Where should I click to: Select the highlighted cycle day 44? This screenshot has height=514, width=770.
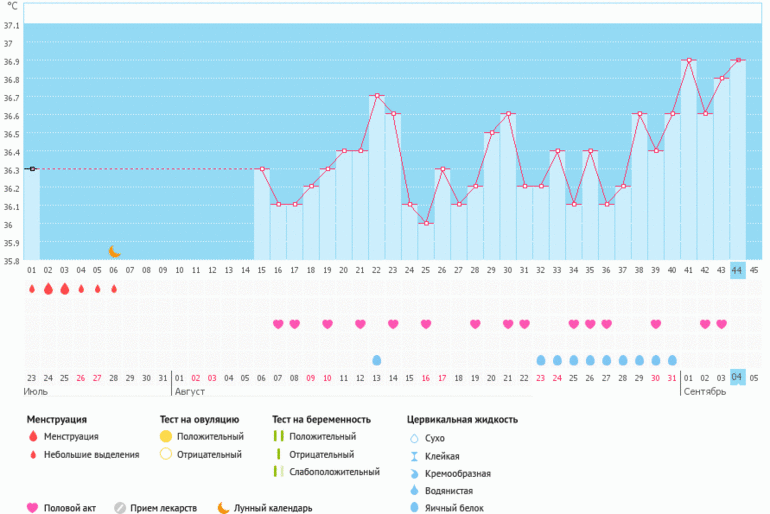(x=737, y=270)
